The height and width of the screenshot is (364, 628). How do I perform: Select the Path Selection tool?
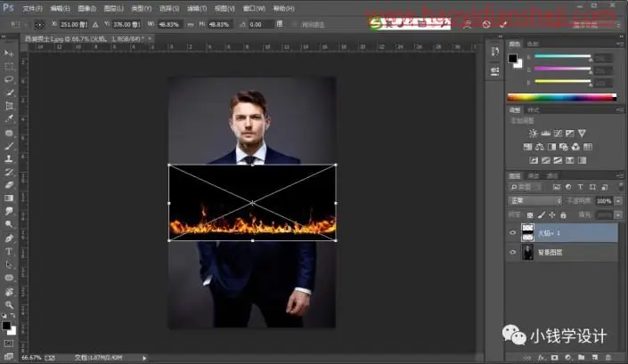pos(9,264)
